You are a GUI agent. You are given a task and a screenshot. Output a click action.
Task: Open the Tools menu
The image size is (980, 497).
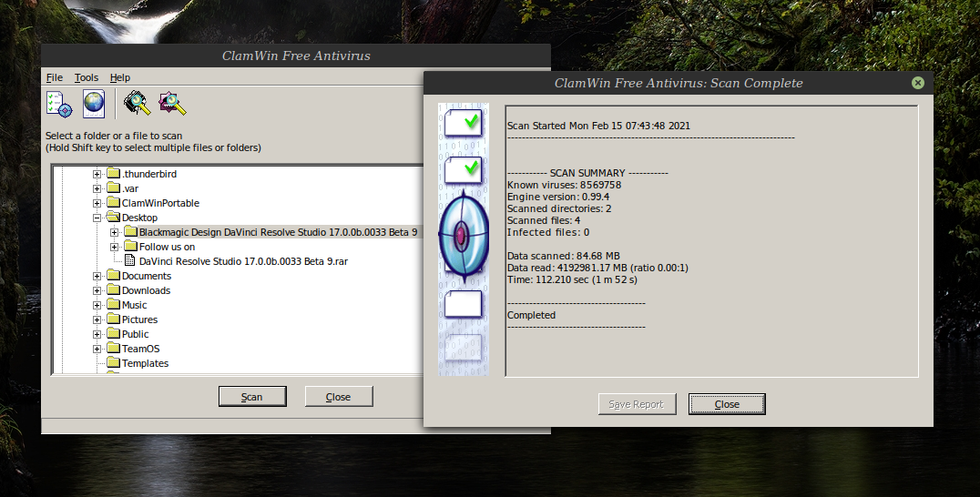pos(87,77)
